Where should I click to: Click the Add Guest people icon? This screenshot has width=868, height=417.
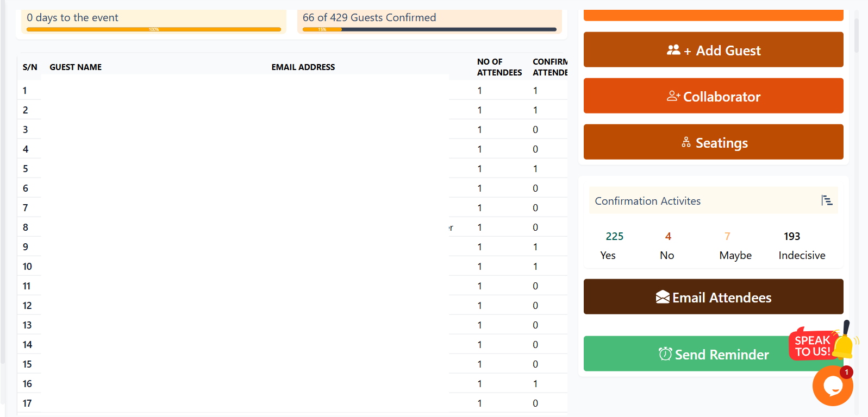673,50
